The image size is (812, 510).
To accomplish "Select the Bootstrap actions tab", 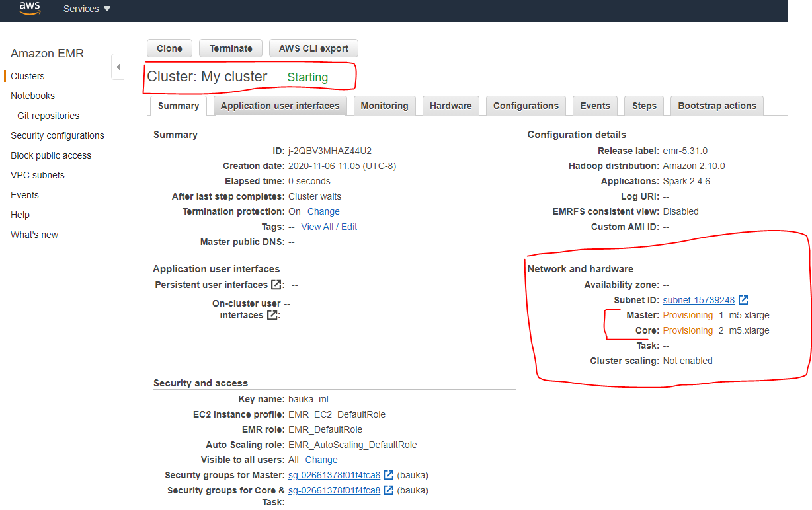I will pos(717,106).
